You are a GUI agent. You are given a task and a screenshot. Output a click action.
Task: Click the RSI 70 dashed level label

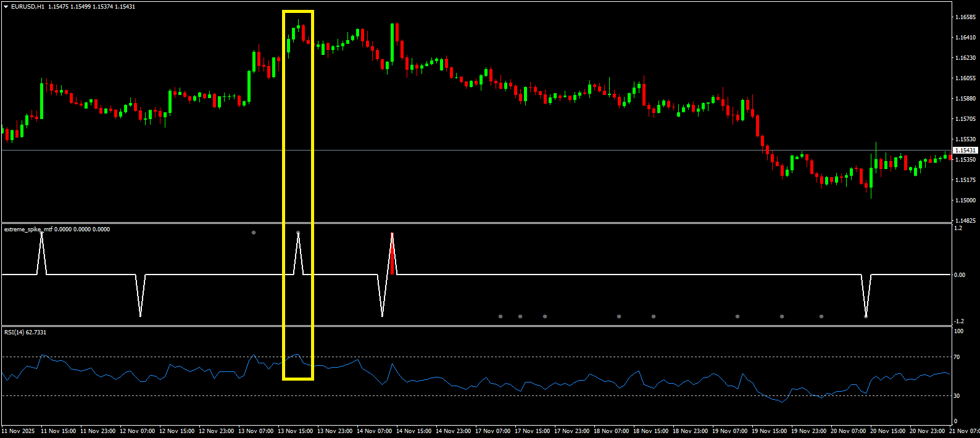tap(957, 357)
